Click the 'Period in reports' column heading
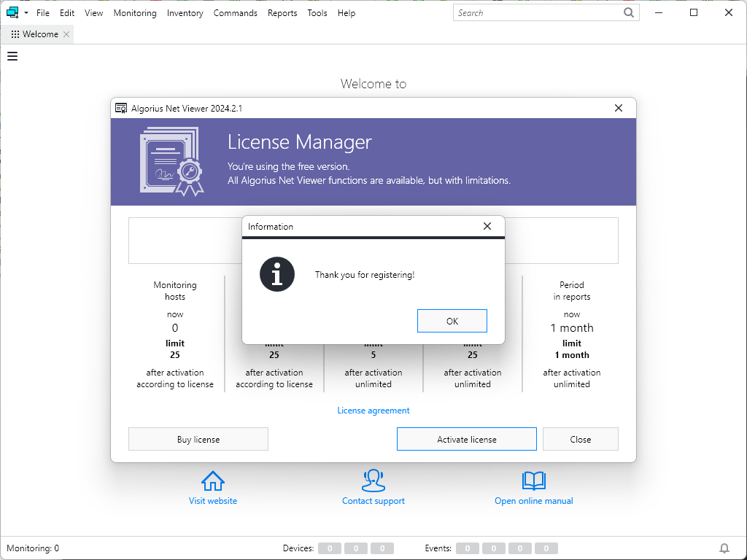 (572, 290)
